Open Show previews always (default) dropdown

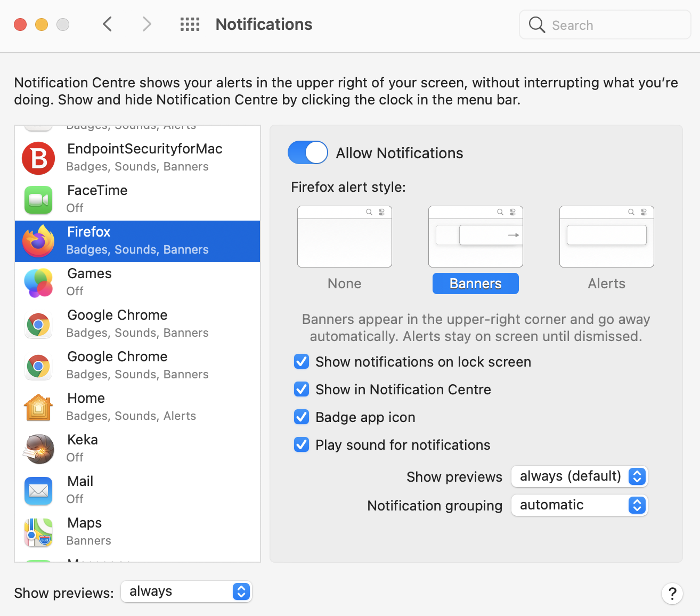click(579, 476)
